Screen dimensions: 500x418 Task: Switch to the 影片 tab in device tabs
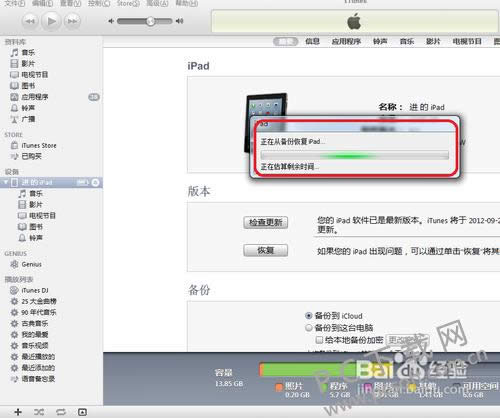coord(433,41)
